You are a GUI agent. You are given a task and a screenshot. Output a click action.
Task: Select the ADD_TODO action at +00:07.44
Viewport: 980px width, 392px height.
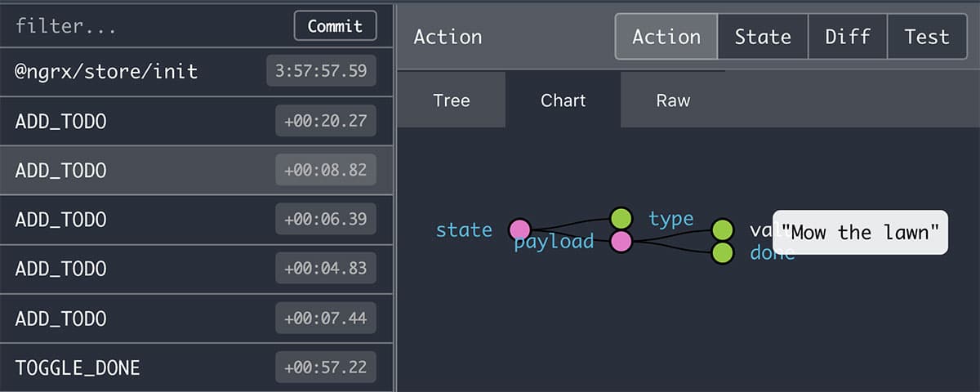point(196,318)
